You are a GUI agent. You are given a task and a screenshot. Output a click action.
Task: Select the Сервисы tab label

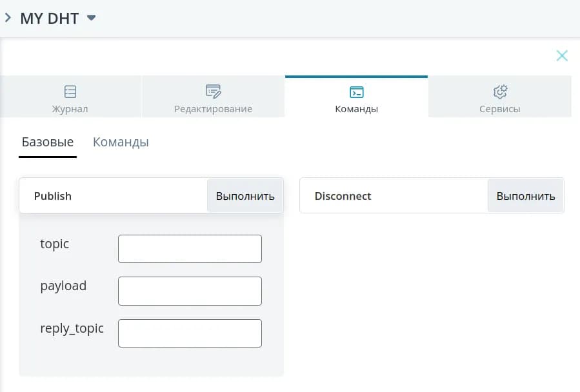pyautogui.click(x=500, y=109)
